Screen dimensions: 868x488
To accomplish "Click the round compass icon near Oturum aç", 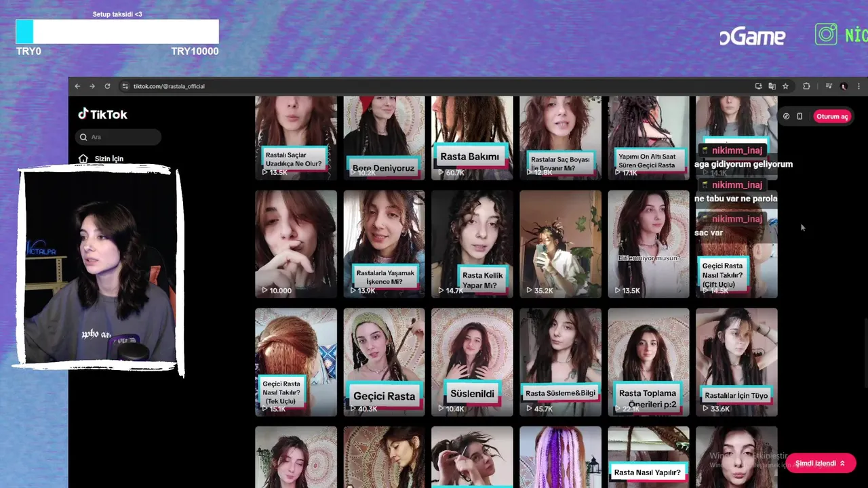I will 786,117.
